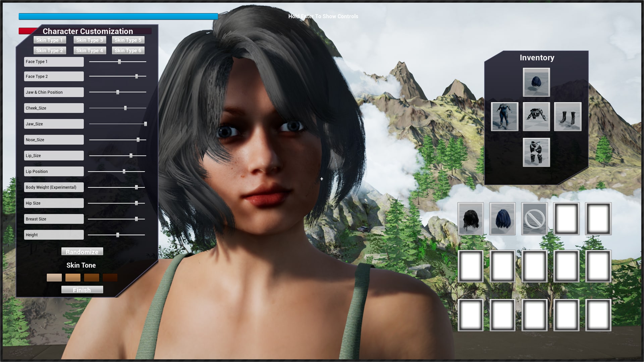Click the blue progress bar at top

click(118, 16)
